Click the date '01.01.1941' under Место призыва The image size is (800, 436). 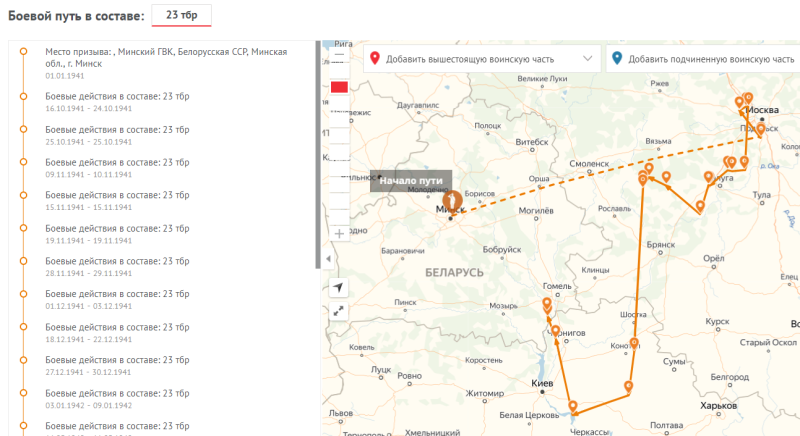point(64,76)
